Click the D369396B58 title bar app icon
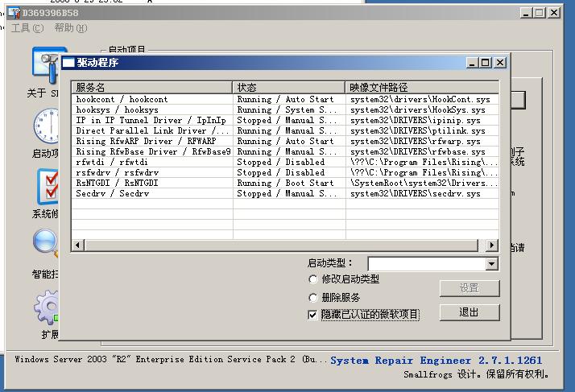Viewport: 575px width, 392px height. click(x=14, y=13)
